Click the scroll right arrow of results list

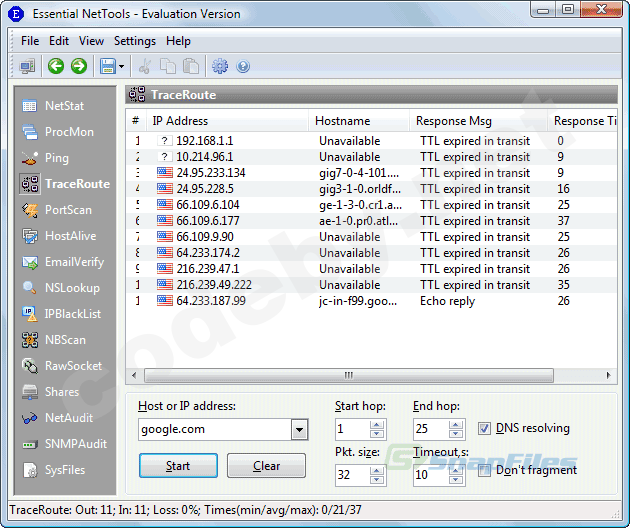point(608,375)
